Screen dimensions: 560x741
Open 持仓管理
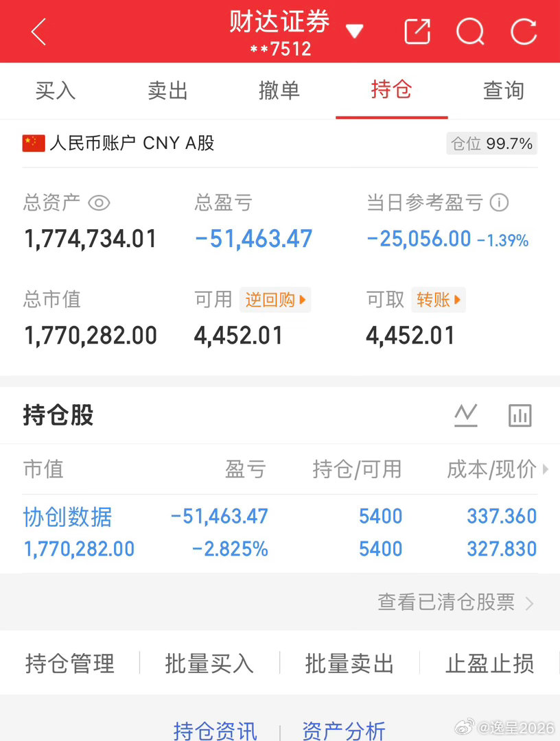pos(70,663)
